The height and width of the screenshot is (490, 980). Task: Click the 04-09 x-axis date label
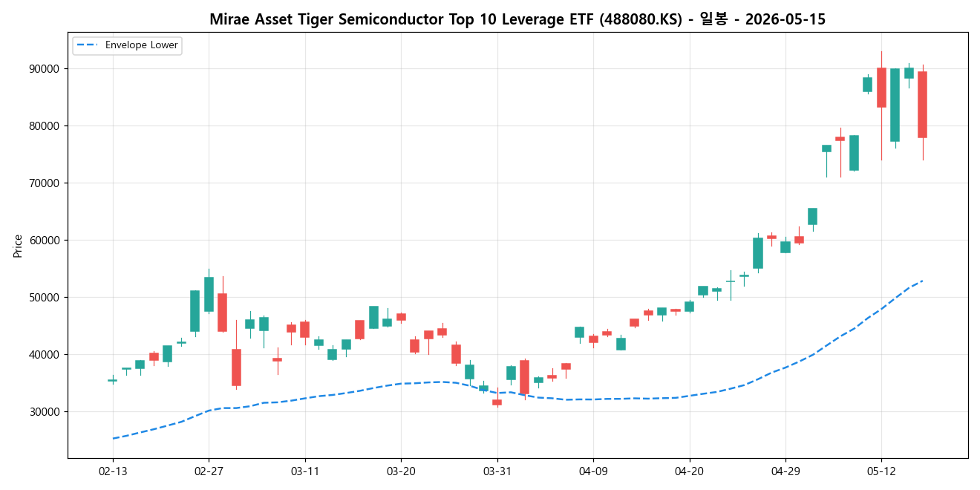[593, 471]
